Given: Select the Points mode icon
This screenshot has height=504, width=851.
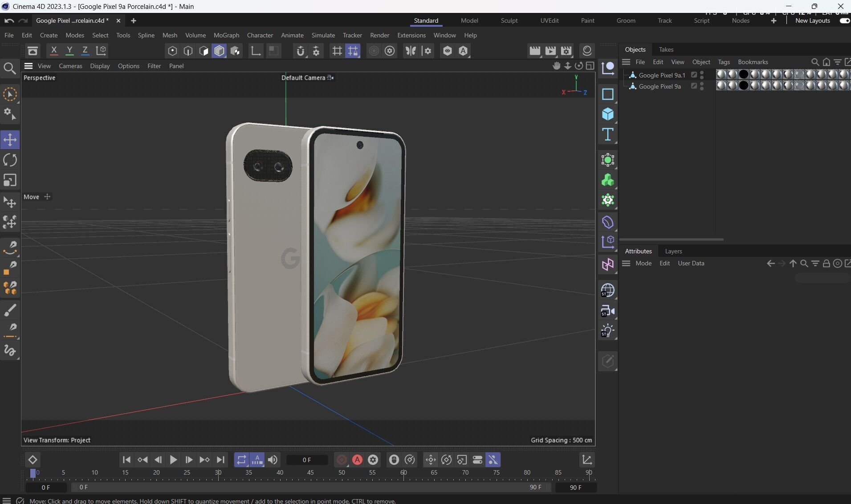Looking at the screenshot, I should [172, 51].
